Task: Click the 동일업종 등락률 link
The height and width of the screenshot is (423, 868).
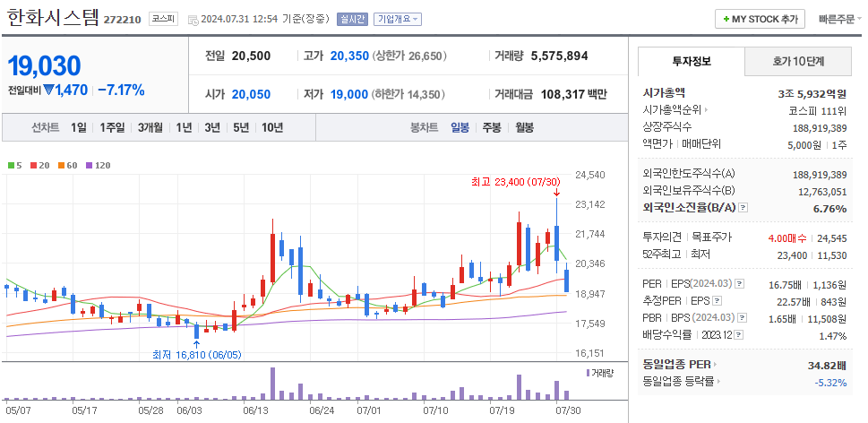Action: tap(679, 381)
